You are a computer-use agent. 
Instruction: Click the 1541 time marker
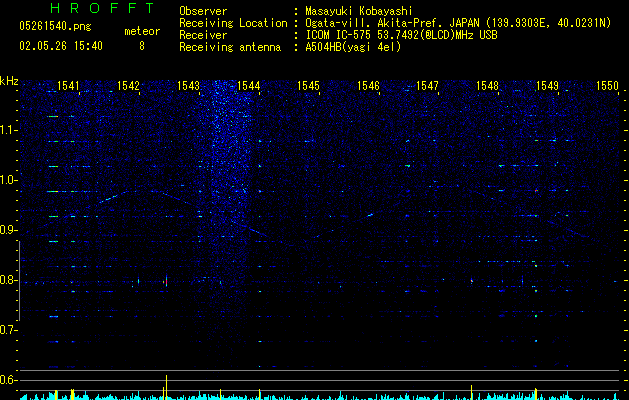pyautogui.click(x=68, y=85)
